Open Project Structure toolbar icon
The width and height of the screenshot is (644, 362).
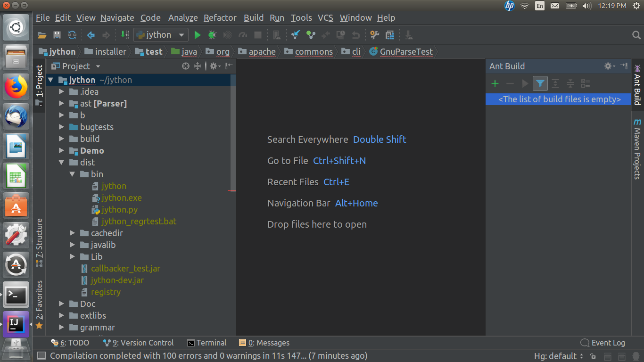click(390, 35)
